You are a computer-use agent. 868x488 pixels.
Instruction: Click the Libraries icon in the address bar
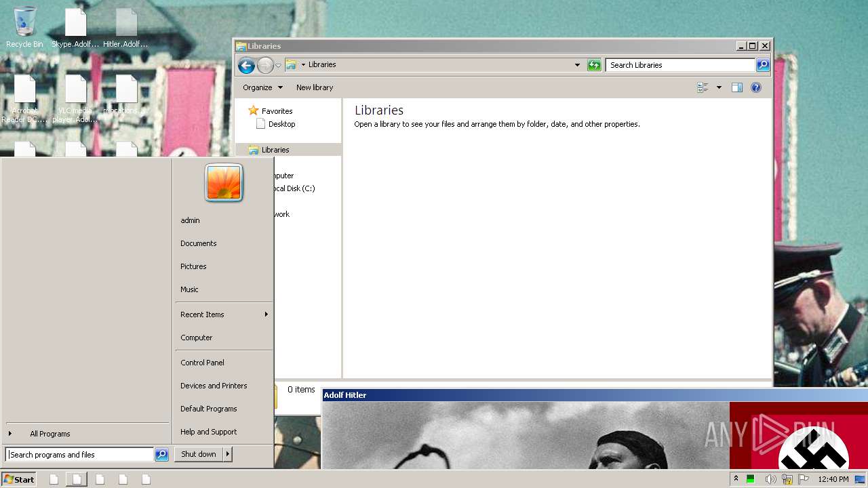[x=291, y=64]
